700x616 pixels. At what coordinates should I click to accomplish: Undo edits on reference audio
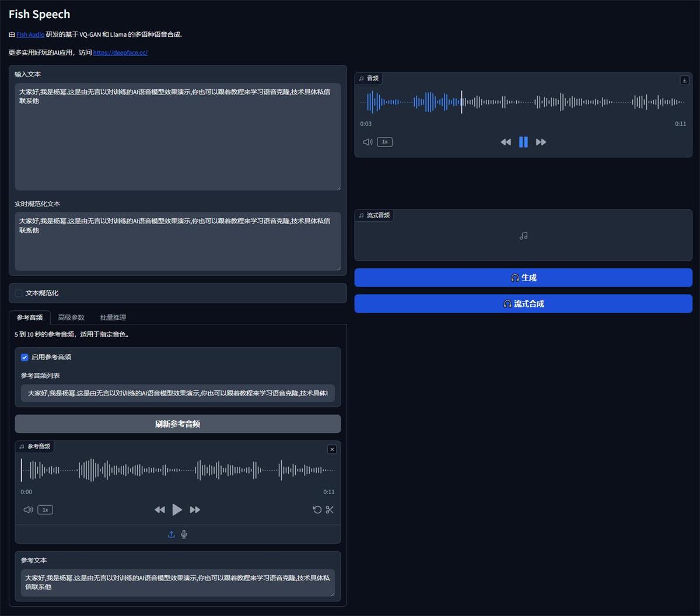click(x=317, y=510)
